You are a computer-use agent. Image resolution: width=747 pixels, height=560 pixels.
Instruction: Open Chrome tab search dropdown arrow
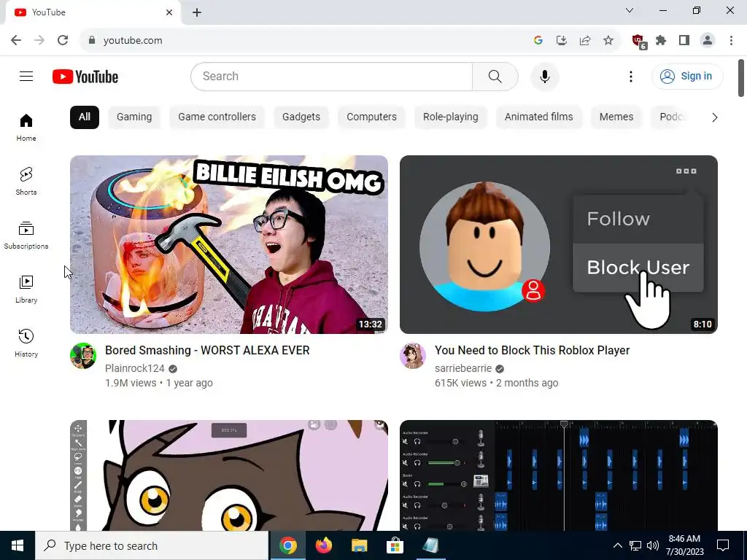pos(630,10)
